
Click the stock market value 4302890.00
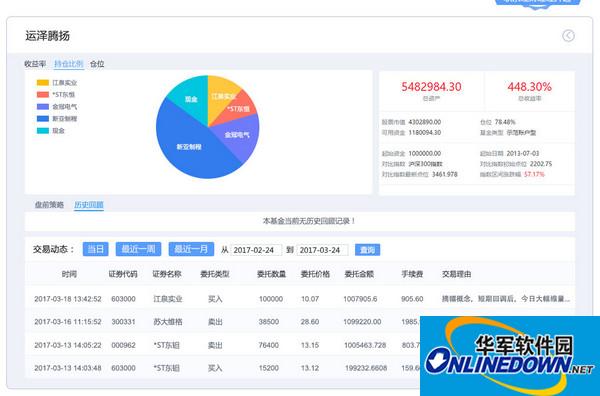tap(425, 122)
